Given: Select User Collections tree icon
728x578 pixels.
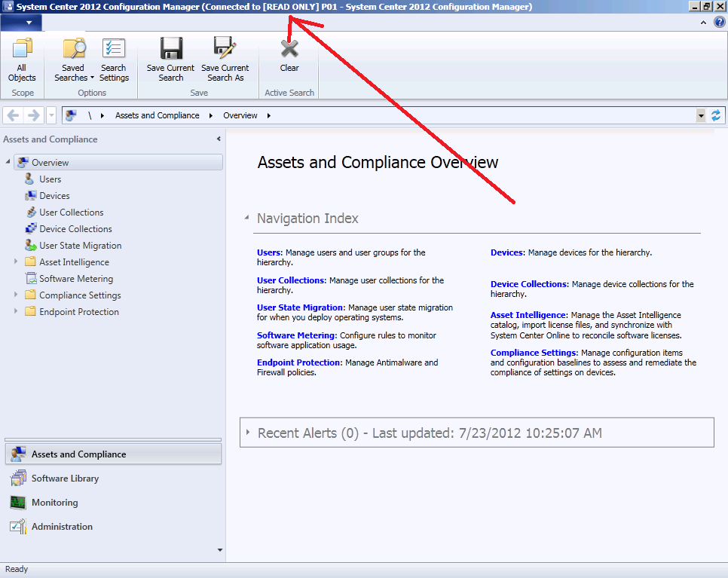Looking at the screenshot, I should tap(31, 213).
